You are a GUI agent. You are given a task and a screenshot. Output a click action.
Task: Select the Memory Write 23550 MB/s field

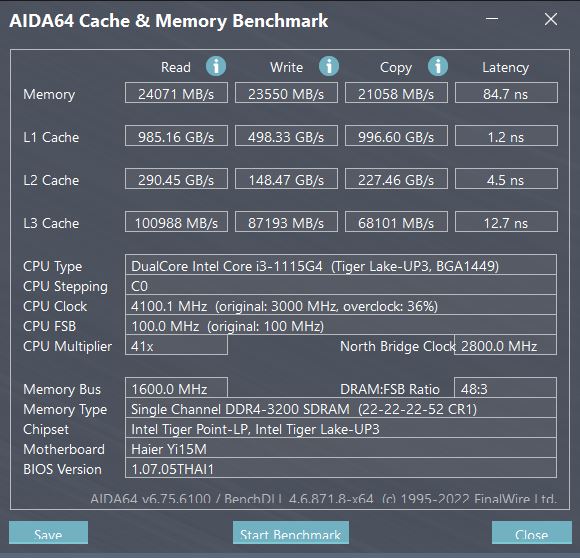click(286, 93)
